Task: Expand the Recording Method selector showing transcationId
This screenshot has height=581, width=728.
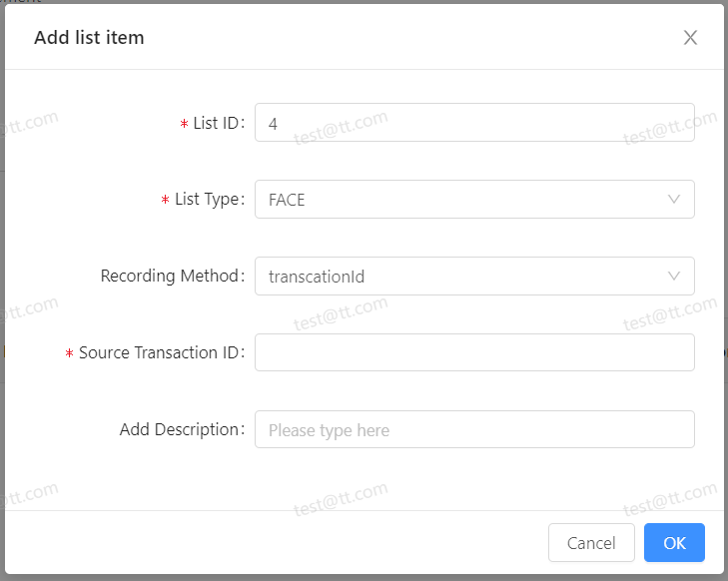Action: [459, 277]
